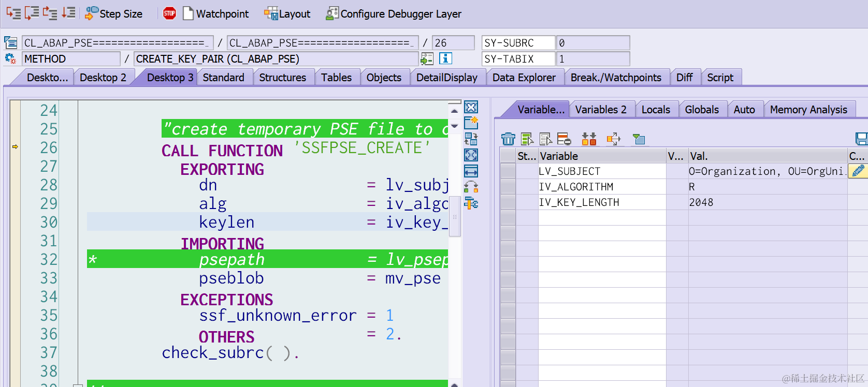Click the green funnel filter icon
The height and width of the screenshot is (387, 868).
coord(639,139)
